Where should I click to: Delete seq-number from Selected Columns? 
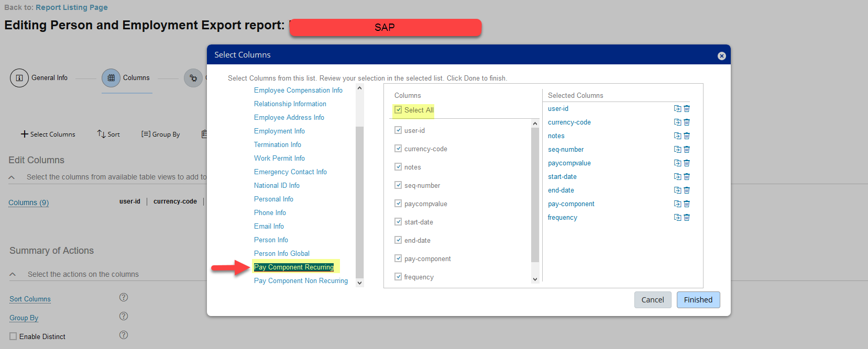click(x=687, y=150)
